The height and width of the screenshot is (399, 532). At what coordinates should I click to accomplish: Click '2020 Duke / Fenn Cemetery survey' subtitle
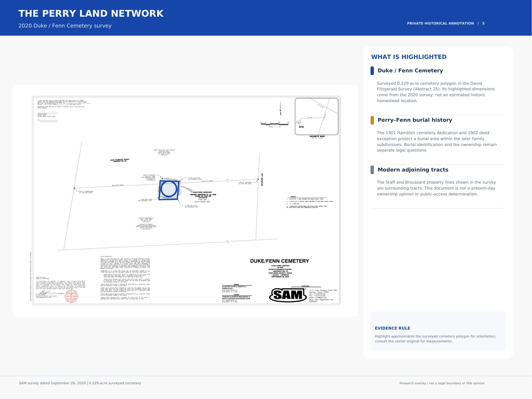click(65, 26)
